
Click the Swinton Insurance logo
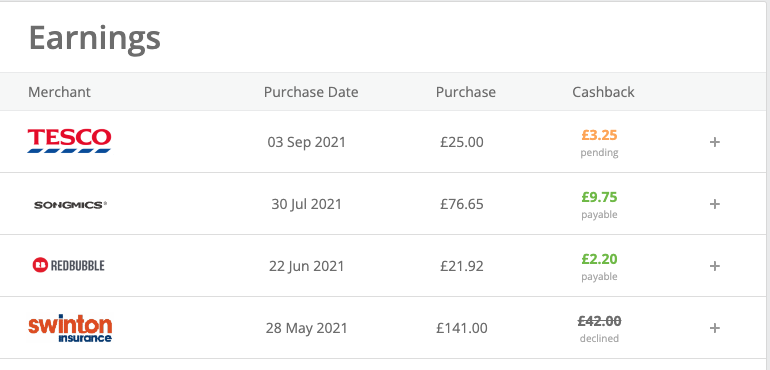point(70,328)
